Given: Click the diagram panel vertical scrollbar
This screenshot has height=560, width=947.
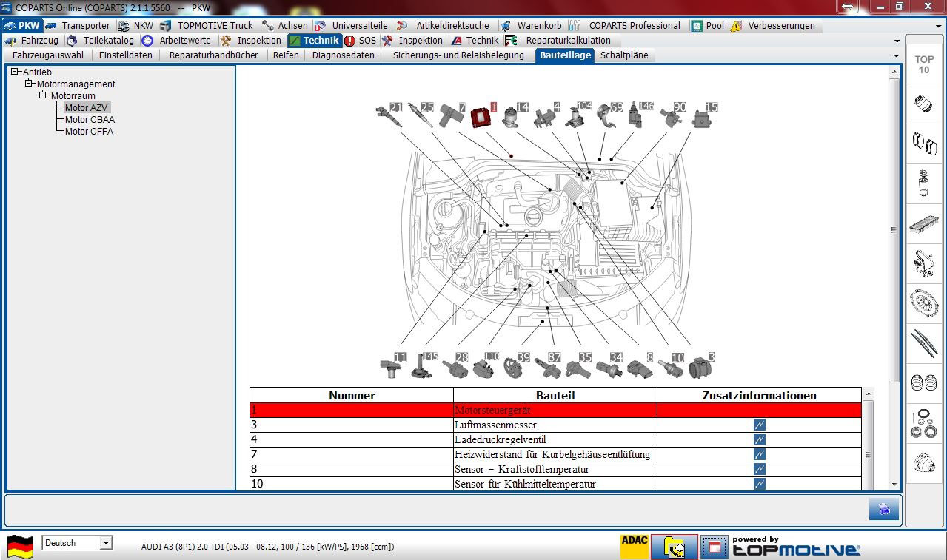Looking at the screenshot, I should tap(894, 229).
